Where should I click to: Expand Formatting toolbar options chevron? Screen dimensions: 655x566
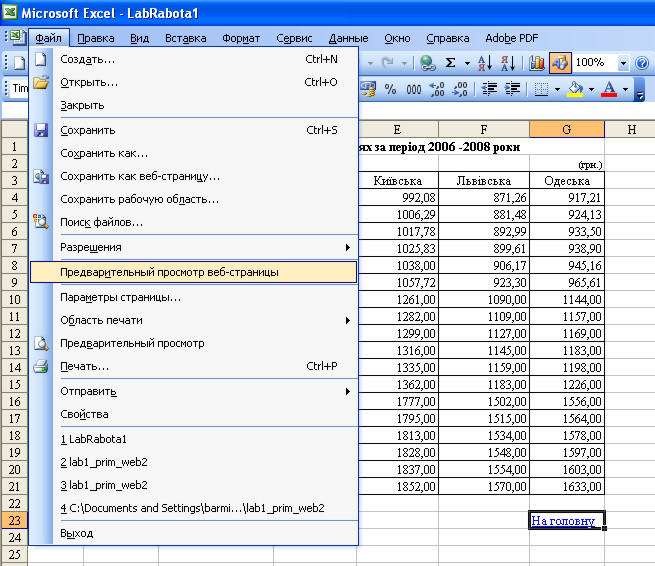click(640, 90)
